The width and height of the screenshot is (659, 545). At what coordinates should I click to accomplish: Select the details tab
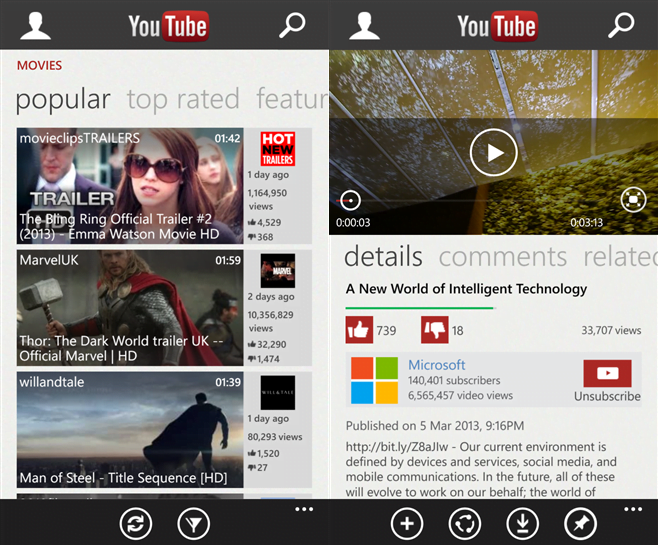tap(383, 256)
